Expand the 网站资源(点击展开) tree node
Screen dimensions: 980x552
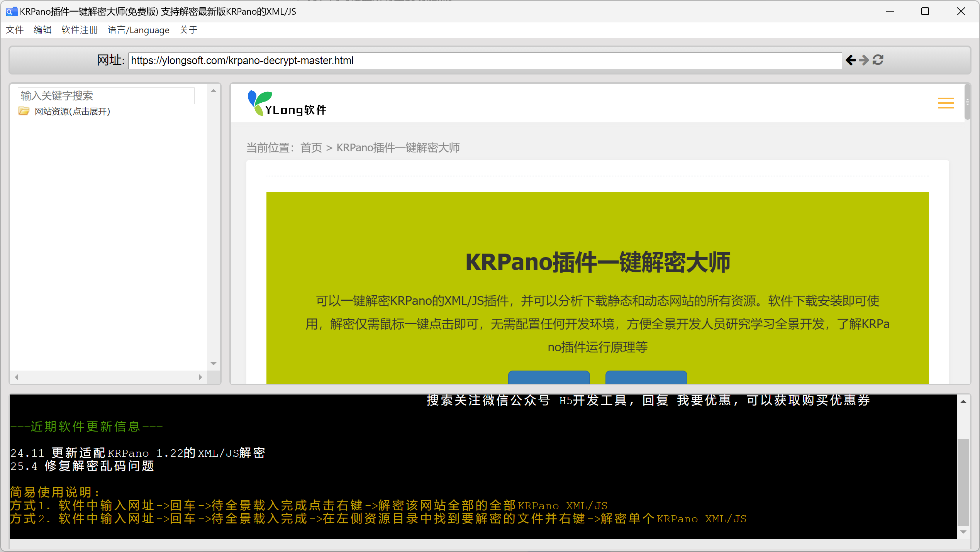pyautogui.click(x=72, y=112)
